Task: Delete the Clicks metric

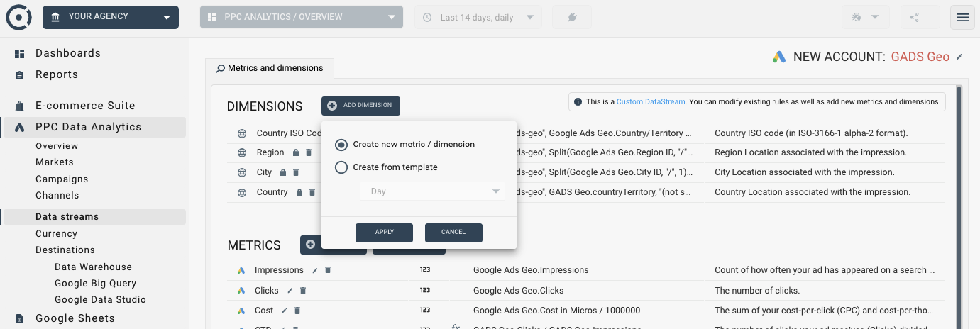Action: (x=303, y=291)
